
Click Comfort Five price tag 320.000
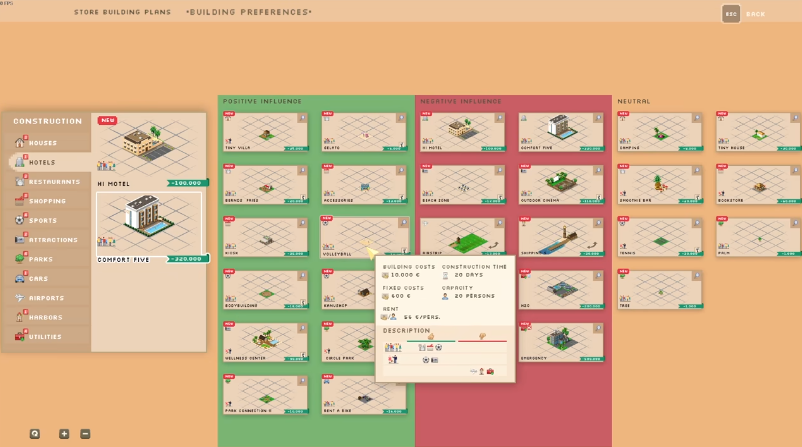click(x=187, y=259)
